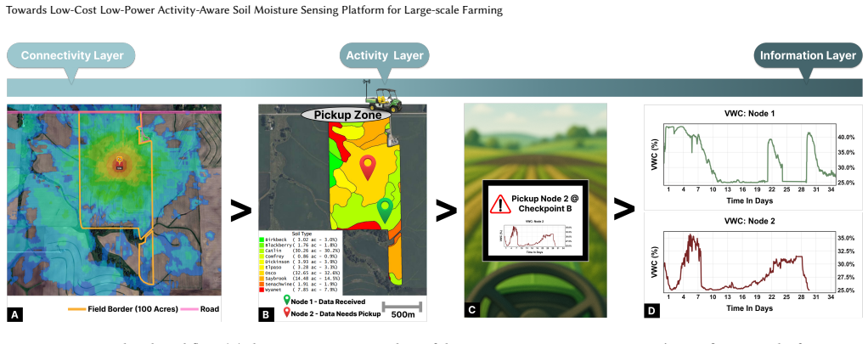This screenshot has width=868, height=344.
Task: Click the 500m scale bar
Action: pos(403,310)
